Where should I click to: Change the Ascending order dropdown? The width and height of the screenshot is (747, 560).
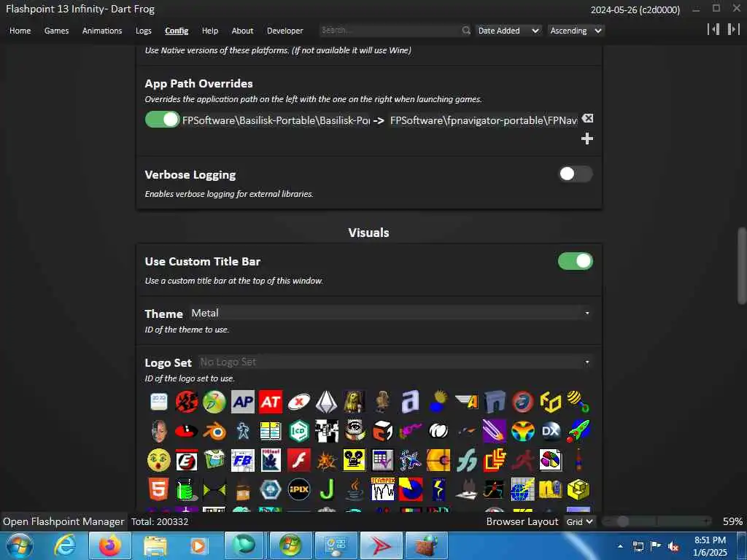click(576, 31)
